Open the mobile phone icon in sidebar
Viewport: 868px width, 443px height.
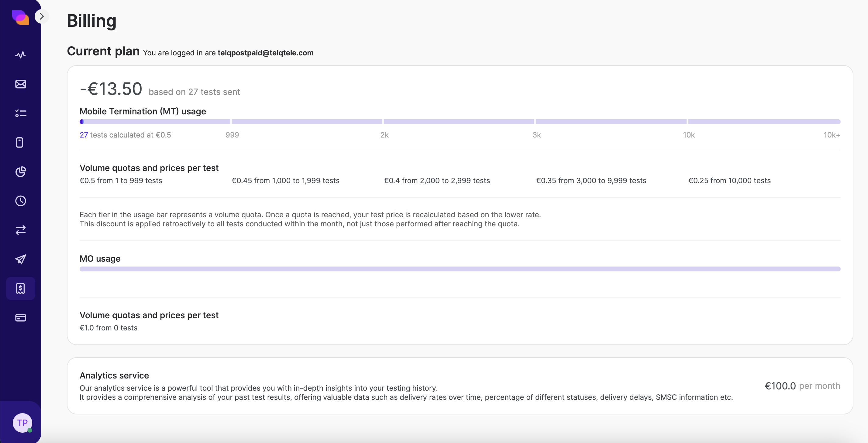tap(20, 142)
